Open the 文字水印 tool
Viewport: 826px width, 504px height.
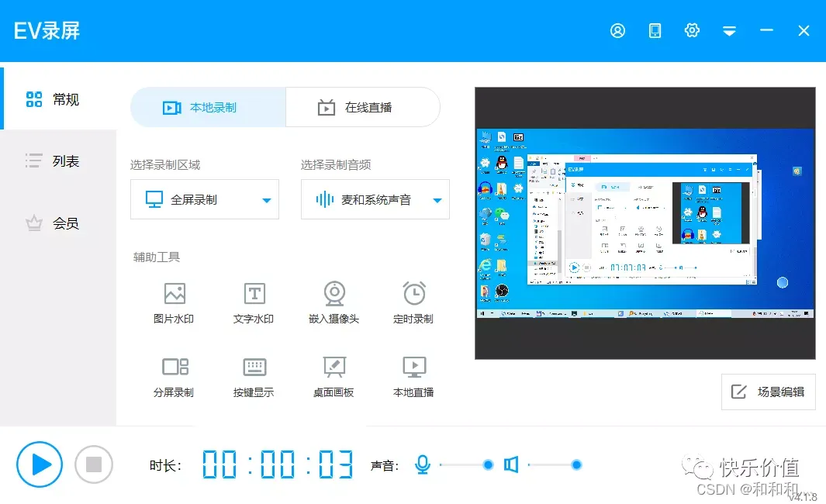coord(254,303)
